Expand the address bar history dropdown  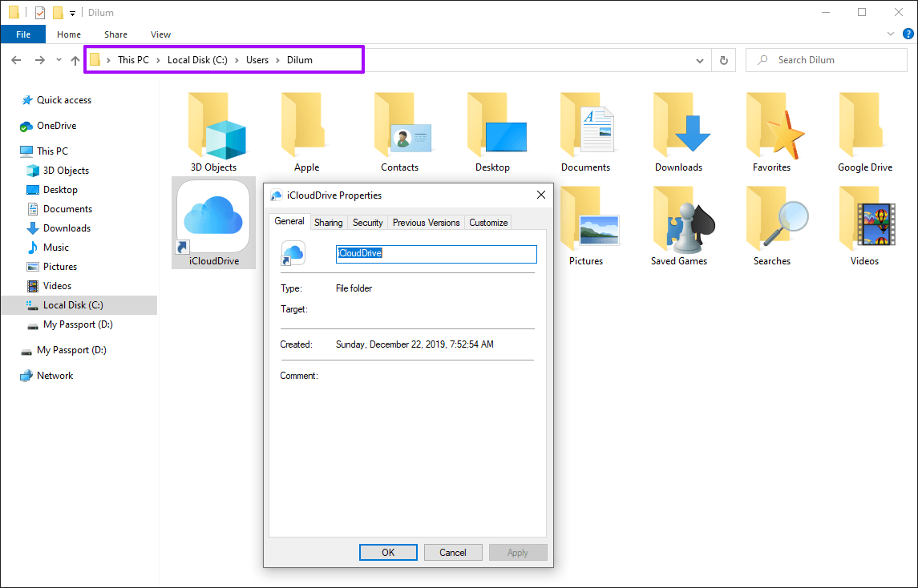[700, 60]
